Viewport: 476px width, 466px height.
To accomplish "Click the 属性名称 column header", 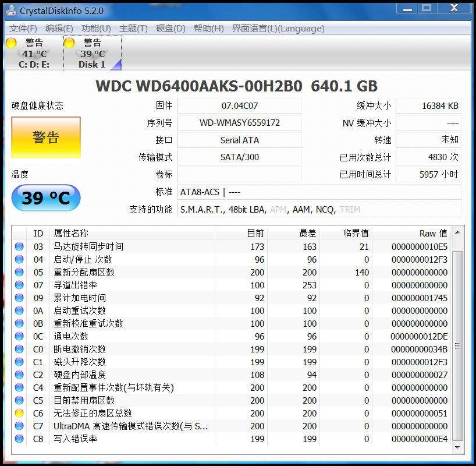I will [x=132, y=233].
